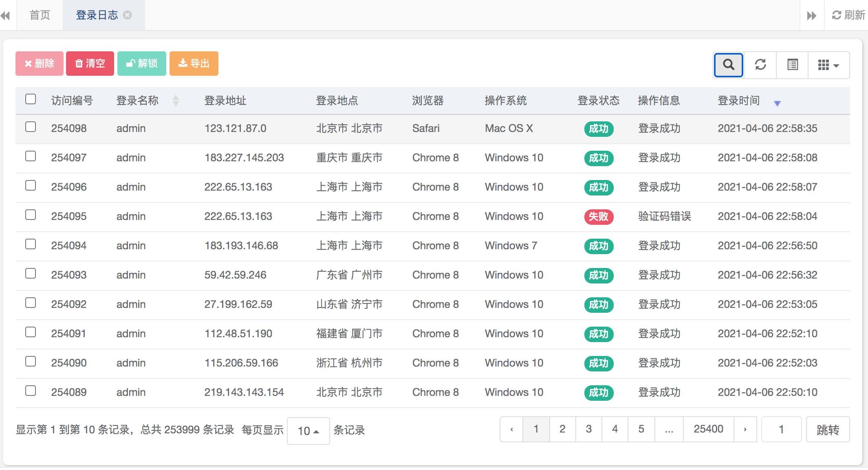Check the row checkbox for record 254089
The height and width of the screenshot is (470, 868).
[x=30, y=391]
